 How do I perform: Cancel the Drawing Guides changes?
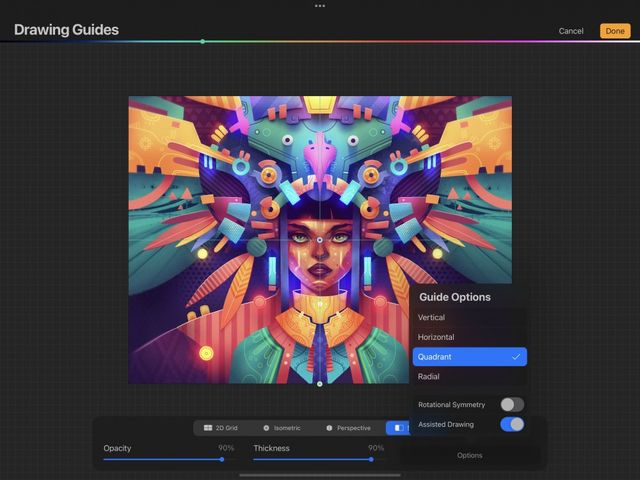click(x=571, y=31)
